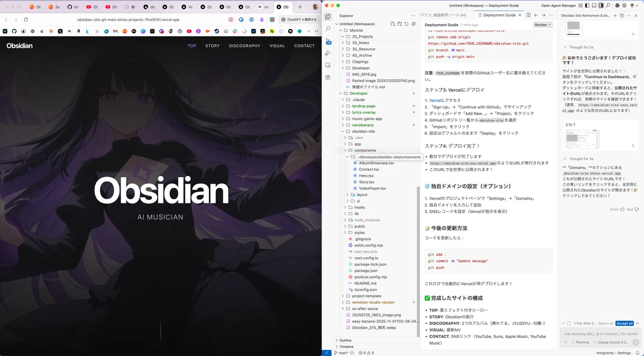Toggle the agent side panel layout button
This screenshot has height=356, width=644.
[601, 5]
